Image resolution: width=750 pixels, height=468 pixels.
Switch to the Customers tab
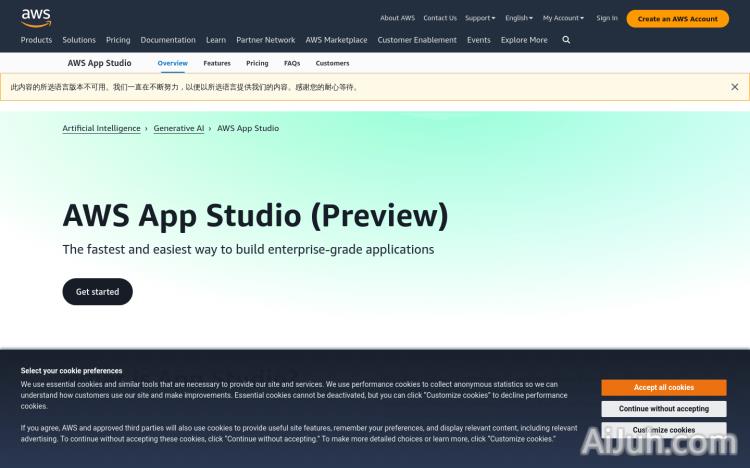[332, 63]
